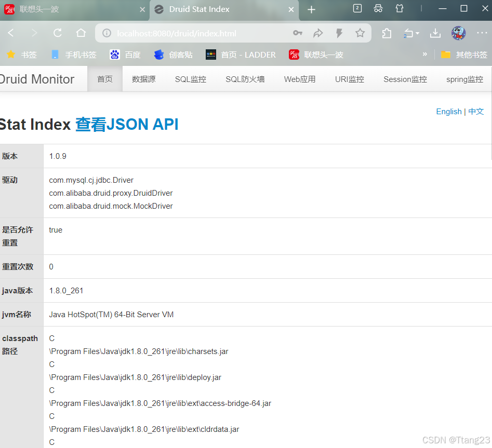This screenshot has height=448, width=492.
Task: Open the spring监控 navigation tab
Action: click(x=464, y=79)
